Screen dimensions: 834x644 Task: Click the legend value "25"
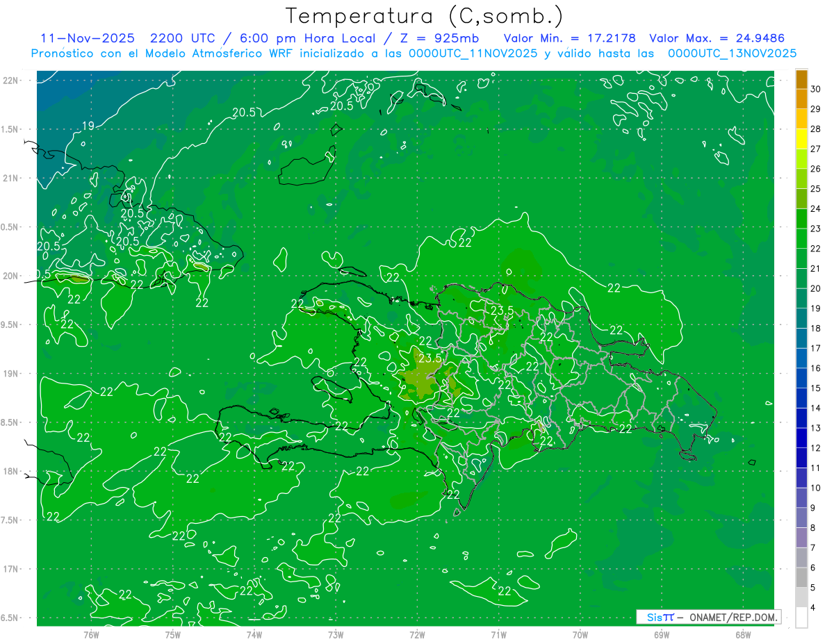click(x=816, y=188)
